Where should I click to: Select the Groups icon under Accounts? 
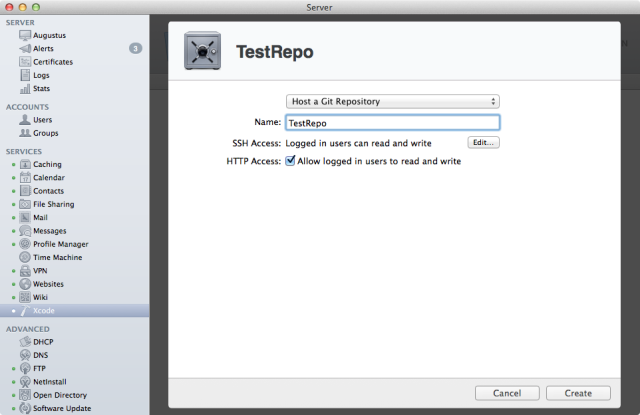[x=25, y=133]
